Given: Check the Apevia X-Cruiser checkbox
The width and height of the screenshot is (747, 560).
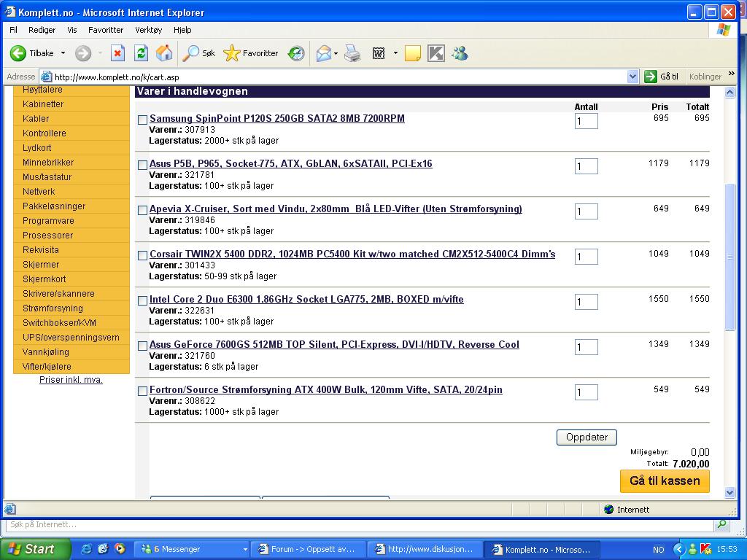Looking at the screenshot, I should (x=142, y=210).
